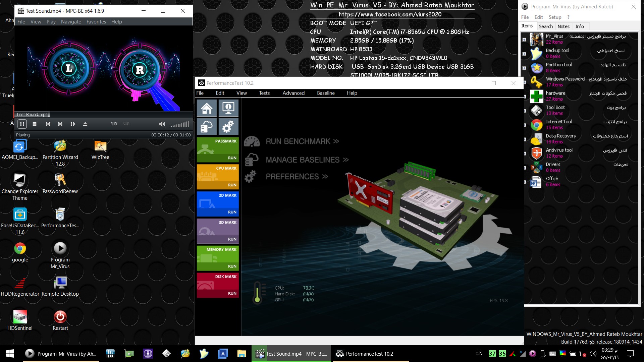Open the google Chrome desktop shortcut
The image size is (644, 362).
pyautogui.click(x=20, y=252)
